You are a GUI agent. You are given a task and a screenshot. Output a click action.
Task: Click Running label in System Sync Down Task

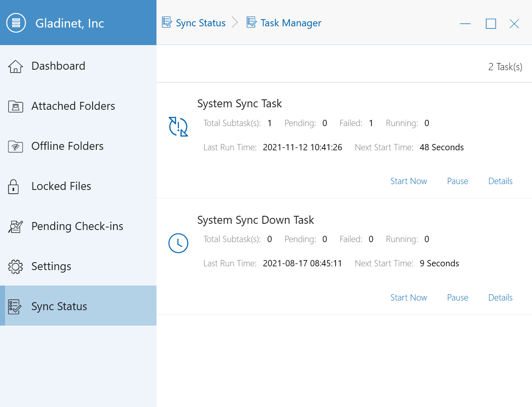tap(402, 239)
